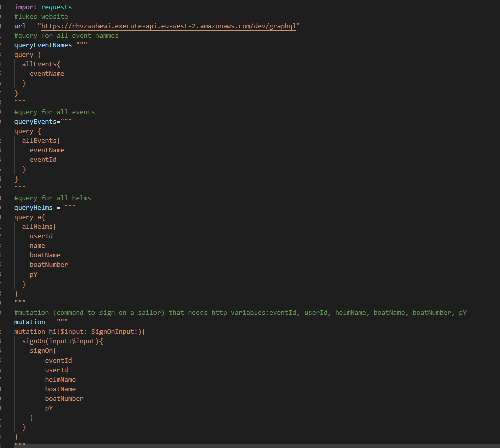Click the nested 'signOn{' line

tap(43, 350)
